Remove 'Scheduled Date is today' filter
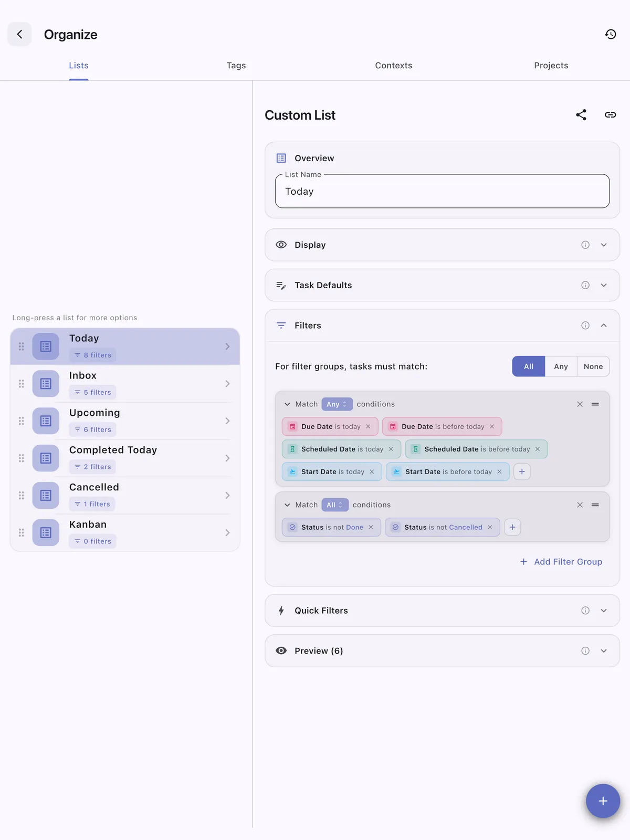The image size is (630, 840). point(391,449)
